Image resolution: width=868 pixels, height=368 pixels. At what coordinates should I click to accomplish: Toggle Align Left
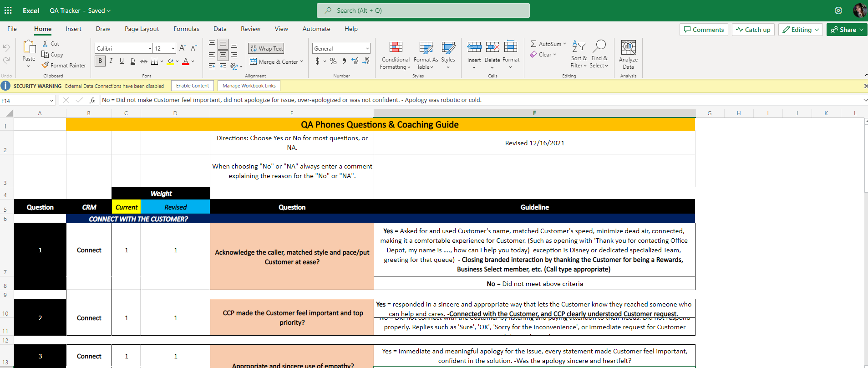pos(212,56)
